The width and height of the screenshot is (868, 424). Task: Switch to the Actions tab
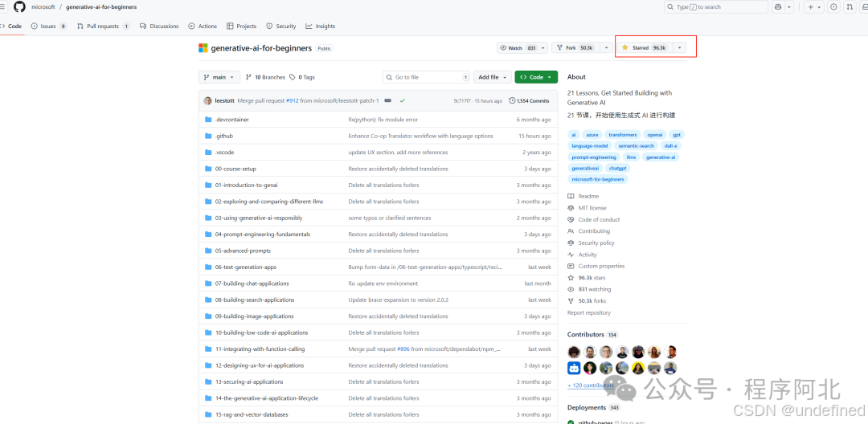click(x=203, y=26)
